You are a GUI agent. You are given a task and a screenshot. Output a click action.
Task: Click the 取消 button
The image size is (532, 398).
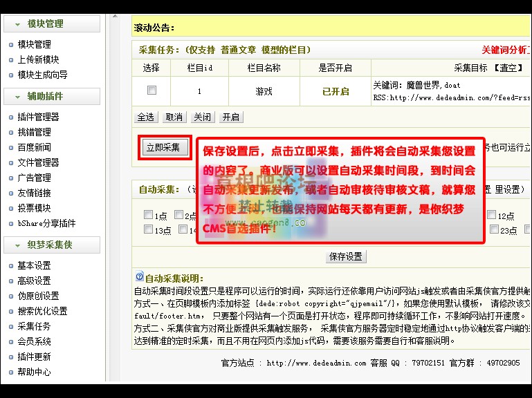(x=174, y=117)
